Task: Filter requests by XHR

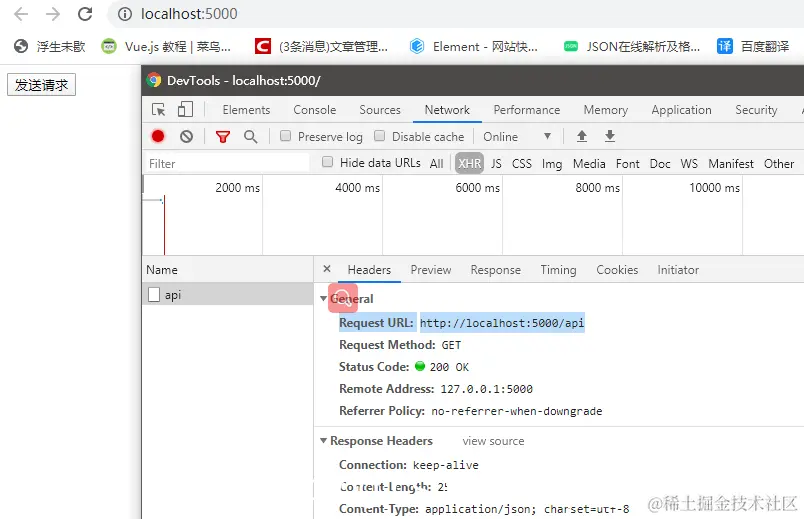Action: pos(469,164)
